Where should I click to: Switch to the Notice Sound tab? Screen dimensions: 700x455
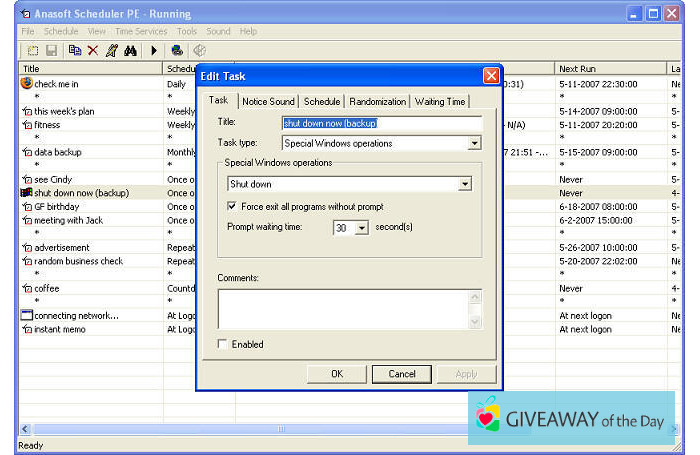(x=268, y=101)
